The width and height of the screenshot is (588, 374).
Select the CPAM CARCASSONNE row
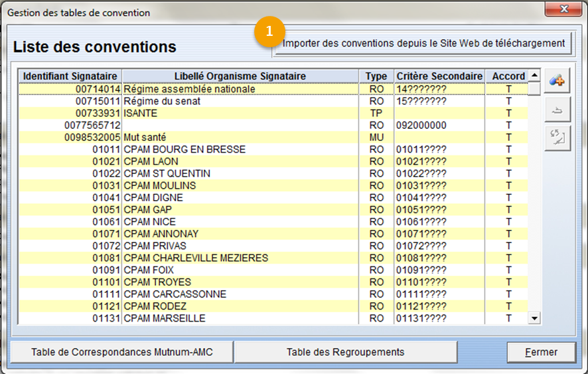273,294
